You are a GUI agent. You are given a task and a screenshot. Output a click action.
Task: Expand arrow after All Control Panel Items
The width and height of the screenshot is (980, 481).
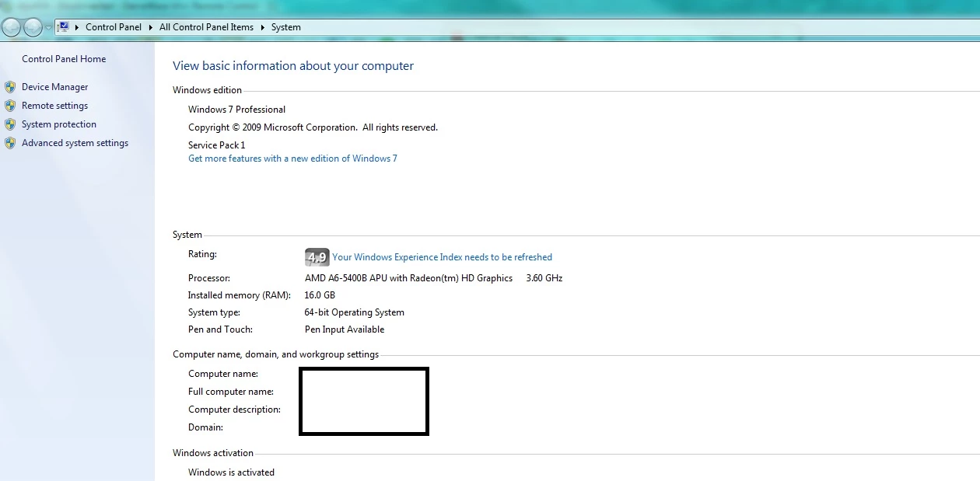point(263,27)
